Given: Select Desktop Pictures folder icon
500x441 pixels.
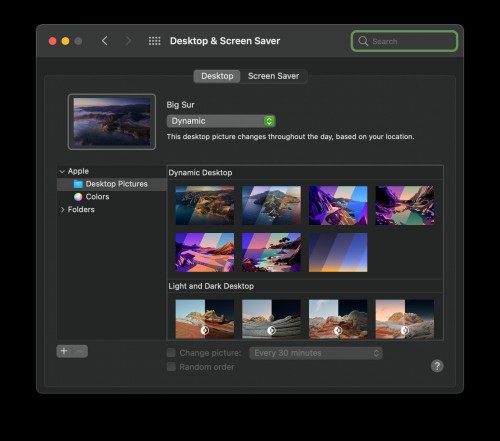Looking at the screenshot, I should 78,184.
